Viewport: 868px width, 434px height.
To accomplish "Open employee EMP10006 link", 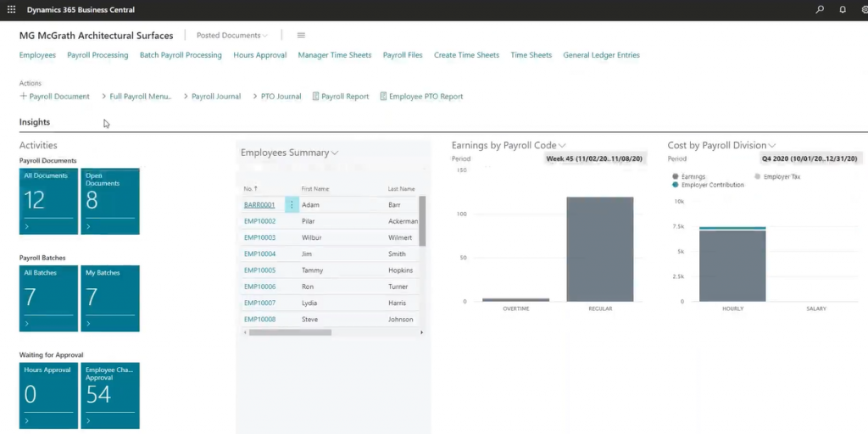I will point(259,287).
